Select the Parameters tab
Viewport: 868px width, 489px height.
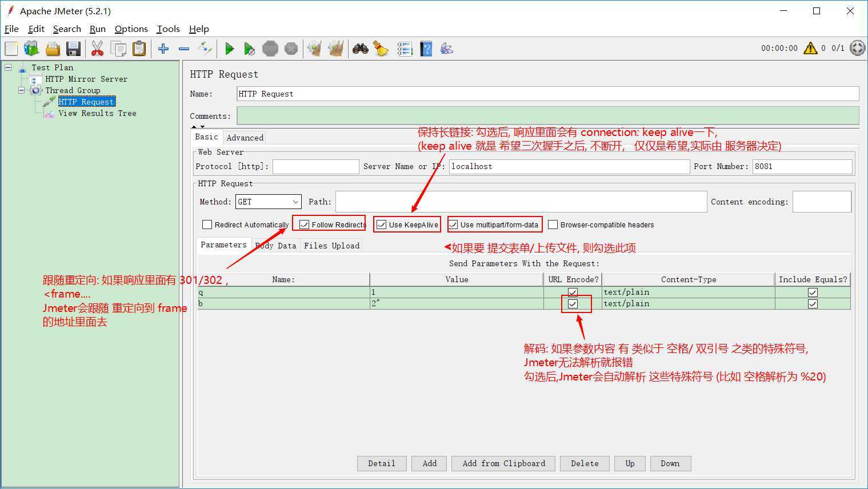(223, 244)
